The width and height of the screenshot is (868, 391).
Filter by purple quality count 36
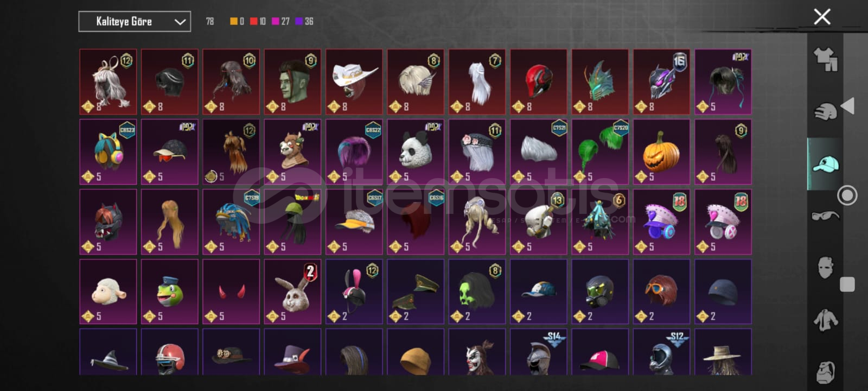304,21
